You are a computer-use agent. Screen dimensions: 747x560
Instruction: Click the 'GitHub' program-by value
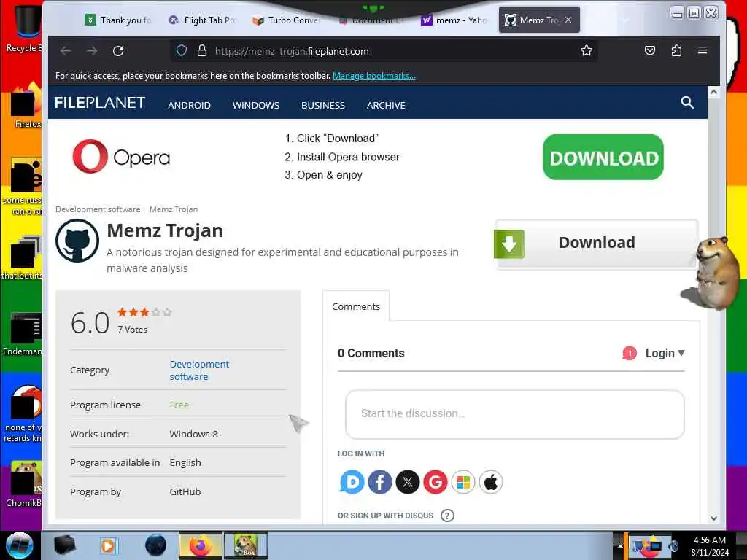click(185, 491)
